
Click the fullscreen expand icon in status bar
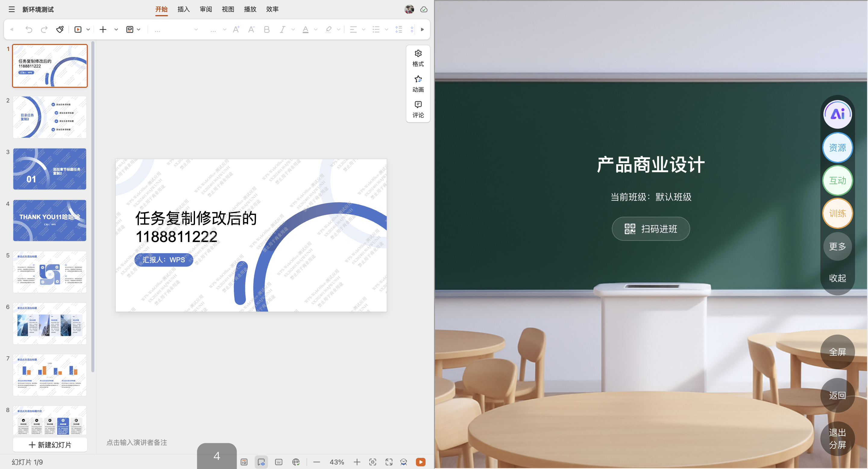coord(389,462)
